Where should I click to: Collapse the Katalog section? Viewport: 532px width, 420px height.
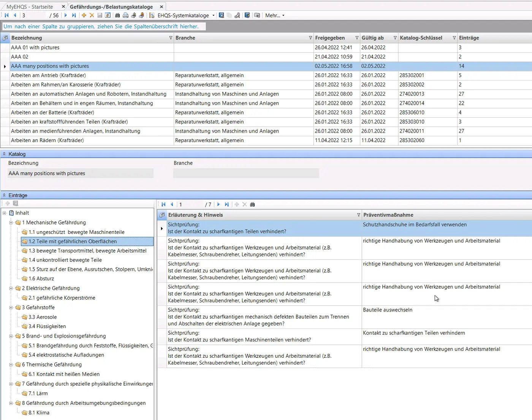click(x=4, y=154)
